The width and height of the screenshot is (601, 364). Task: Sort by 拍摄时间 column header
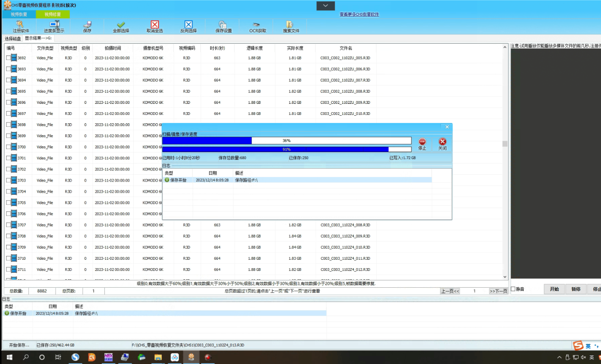pos(112,48)
